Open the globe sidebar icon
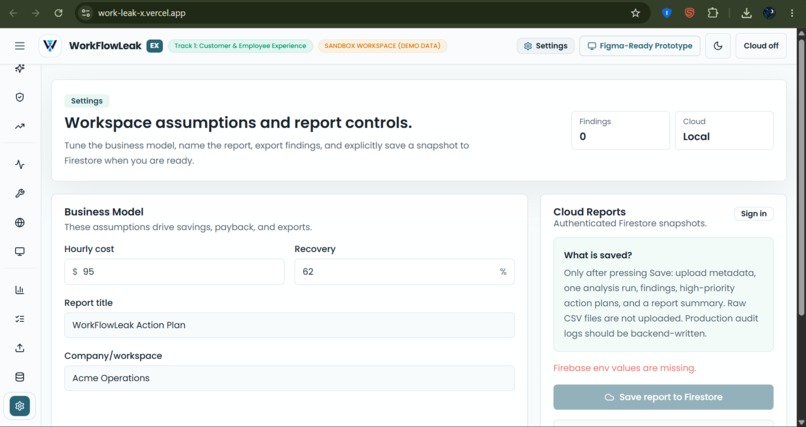Viewport: 806px width, 427px height. 20,222
